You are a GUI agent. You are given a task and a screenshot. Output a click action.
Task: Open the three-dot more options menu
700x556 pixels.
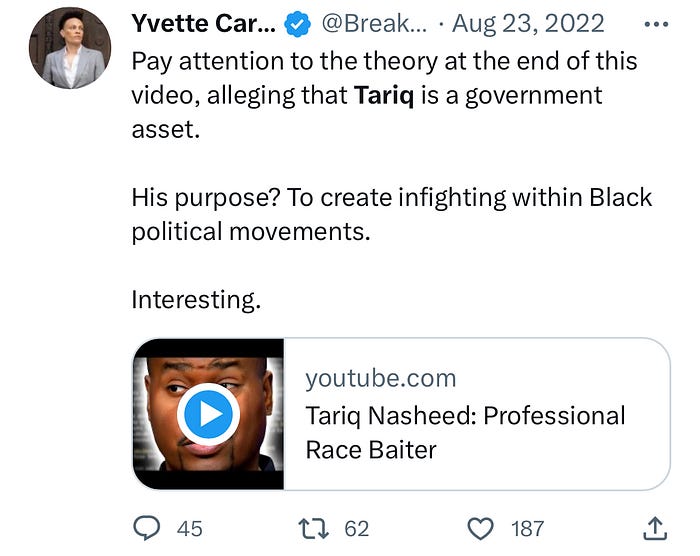click(x=656, y=24)
